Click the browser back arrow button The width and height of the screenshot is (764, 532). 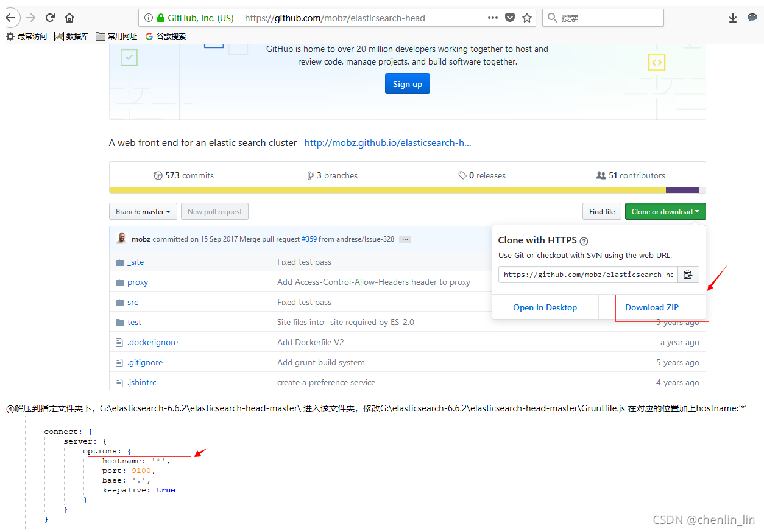coord(10,18)
